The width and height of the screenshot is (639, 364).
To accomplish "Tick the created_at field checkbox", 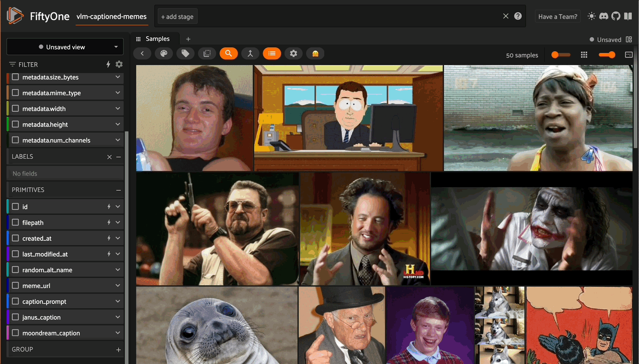I will coord(16,238).
